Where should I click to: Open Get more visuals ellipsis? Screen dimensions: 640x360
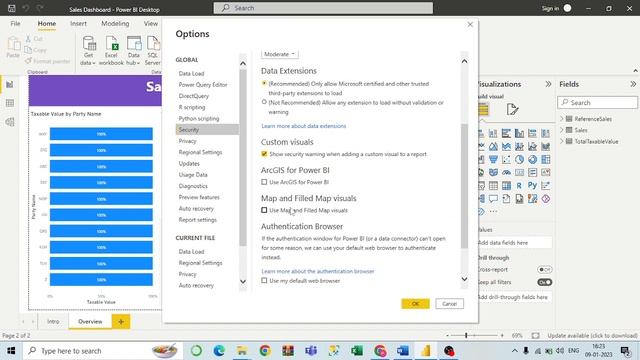(x=493, y=211)
